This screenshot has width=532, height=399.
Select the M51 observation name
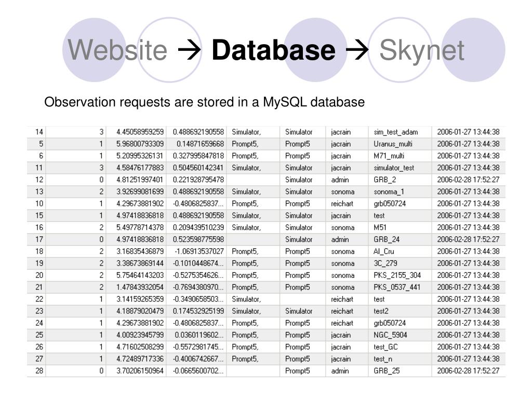[380, 228]
